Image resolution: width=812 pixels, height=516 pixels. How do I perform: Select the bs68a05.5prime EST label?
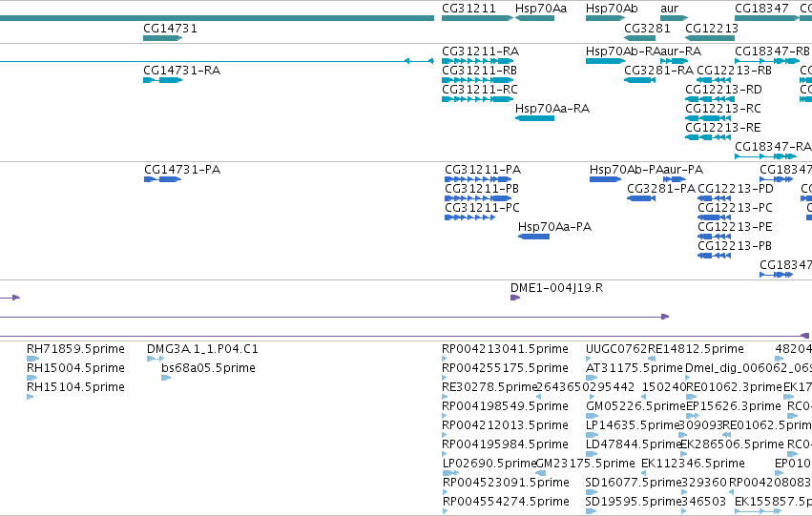[x=208, y=368]
